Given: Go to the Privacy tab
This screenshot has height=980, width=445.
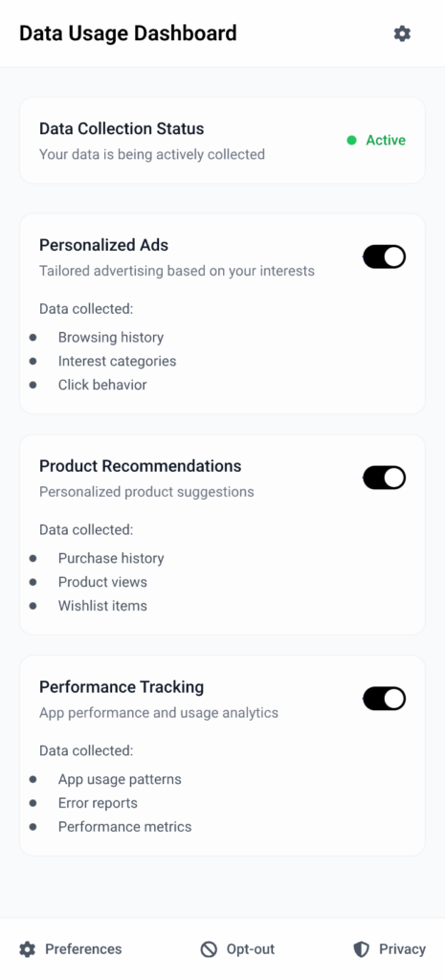Looking at the screenshot, I should tap(389, 949).
